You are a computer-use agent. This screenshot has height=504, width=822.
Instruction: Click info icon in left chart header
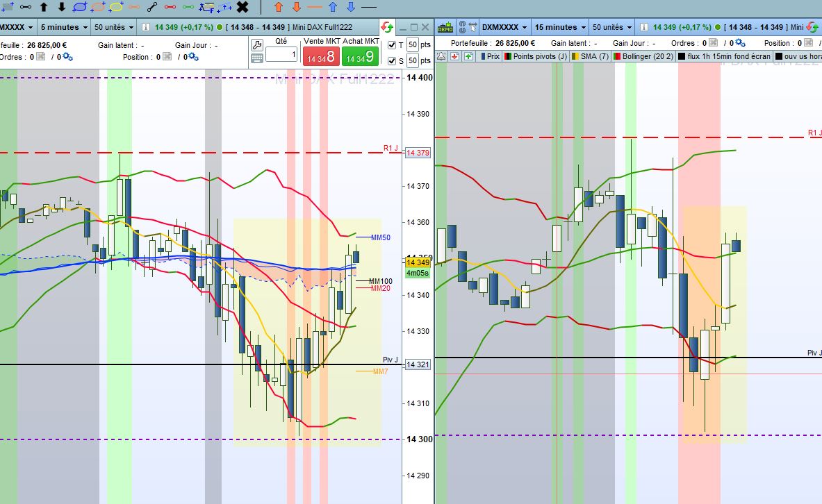click(146, 27)
